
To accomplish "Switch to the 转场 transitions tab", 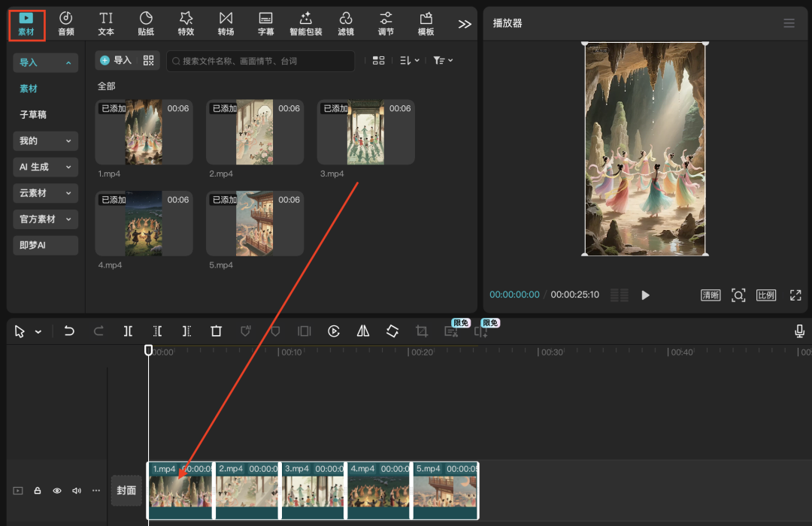I will click(x=226, y=23).
